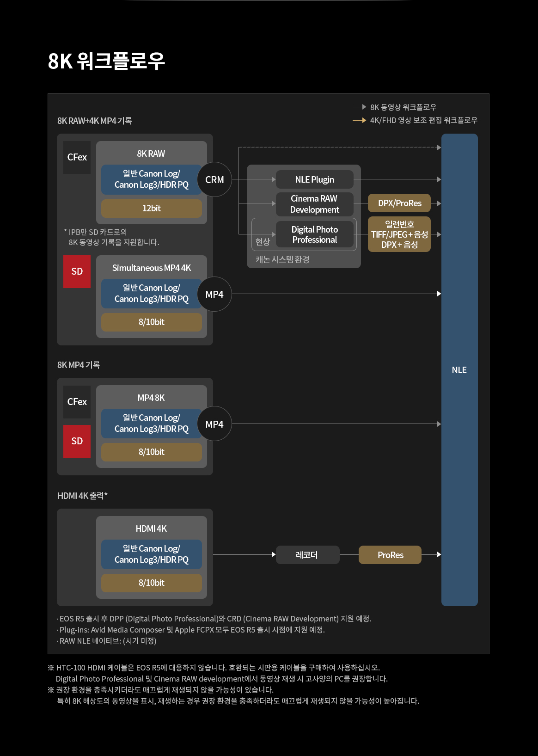Select the CFex badge next to 8K RAW
538x756 pixels.
77,157
